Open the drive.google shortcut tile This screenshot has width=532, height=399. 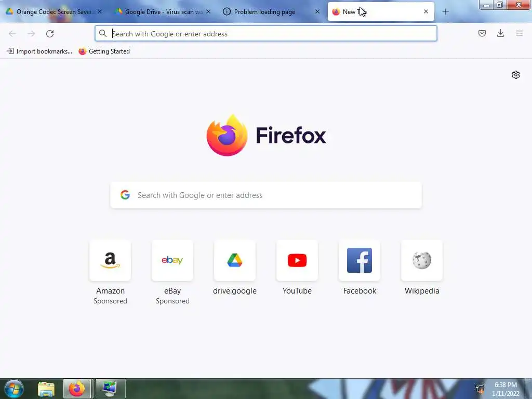[x=235, y=261]
